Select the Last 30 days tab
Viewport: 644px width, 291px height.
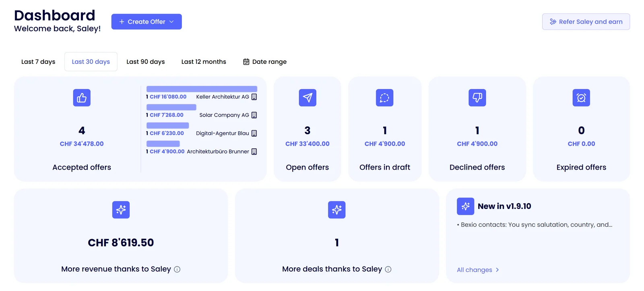[x=91, y=61]
